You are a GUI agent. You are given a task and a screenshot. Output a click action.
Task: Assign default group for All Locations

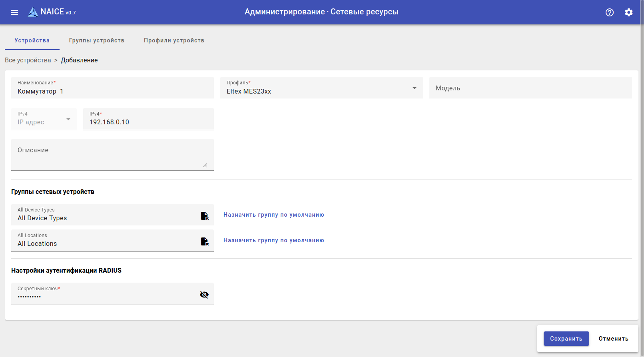(x=273, y=240)
